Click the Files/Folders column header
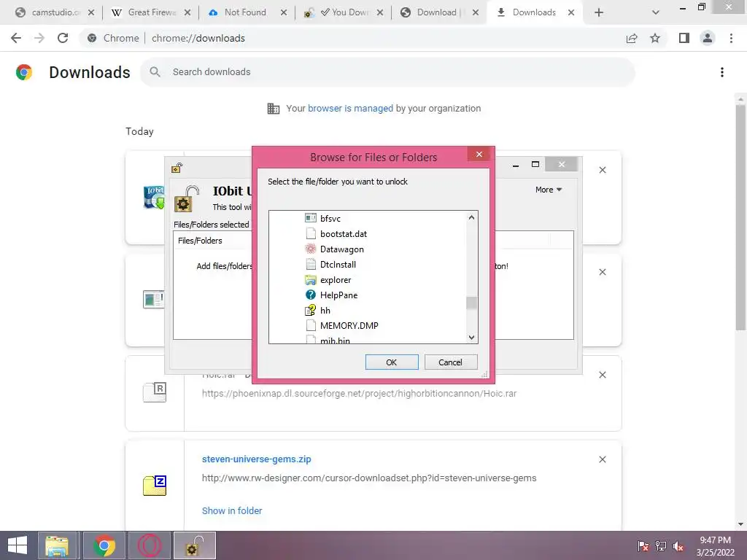 (200, 241)
